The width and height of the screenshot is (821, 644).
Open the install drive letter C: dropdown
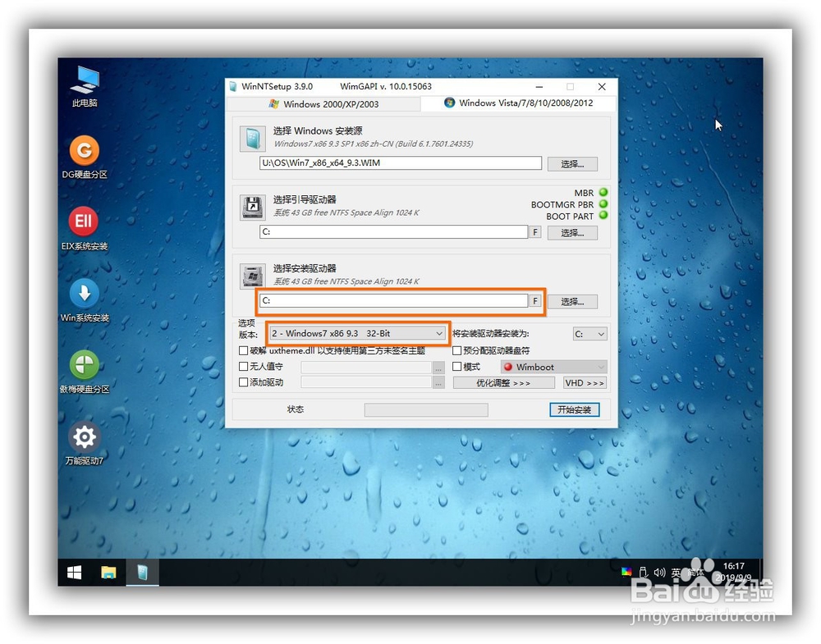pos(589,334)
